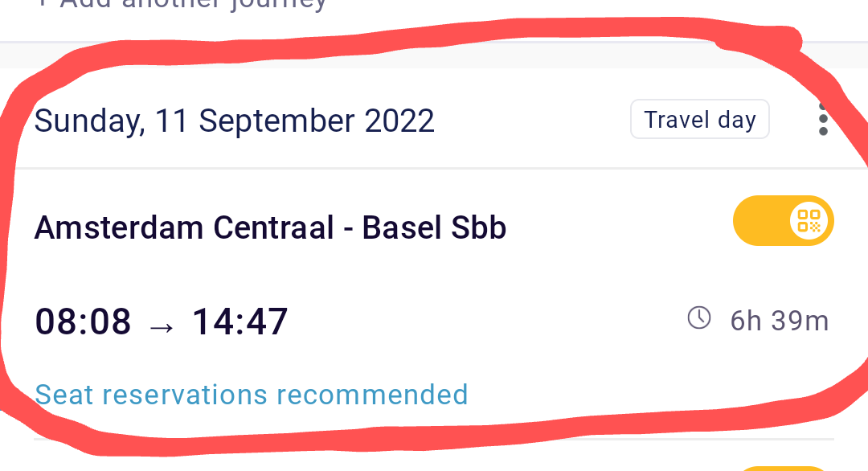
Task: Click the plus sign before Add another journey
Action: coord(42,3)
